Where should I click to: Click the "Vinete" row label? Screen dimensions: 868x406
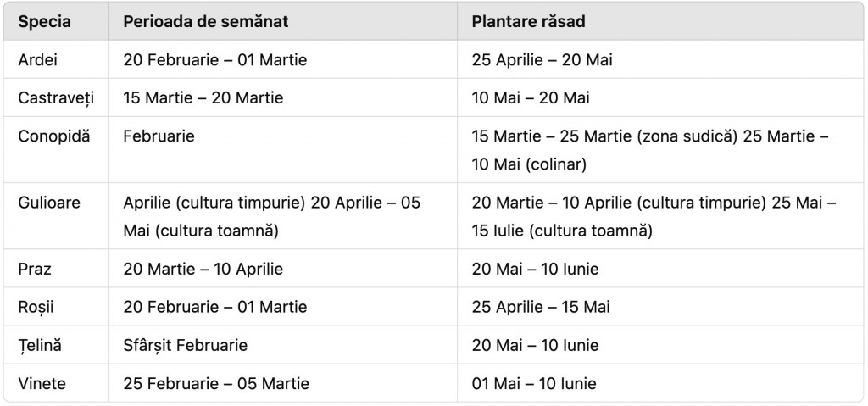(42, 383)
